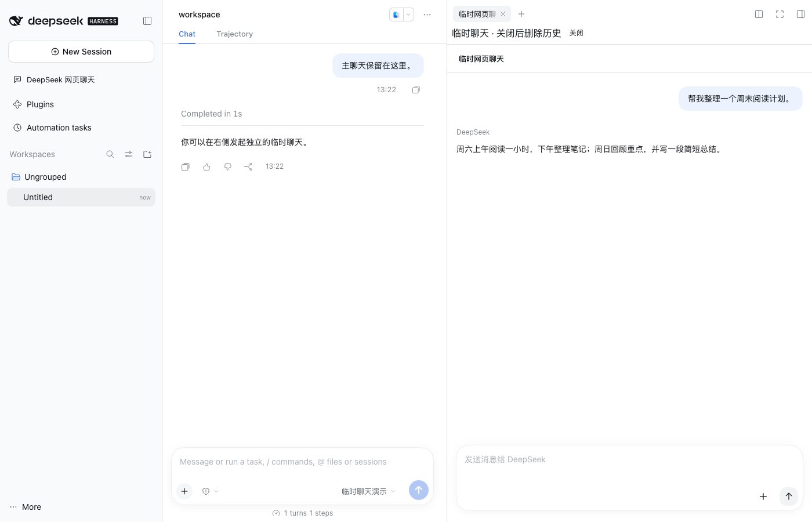Open the More menu in sidebar
The height and width of the screenshot is (522, 812).
[26, 507]
